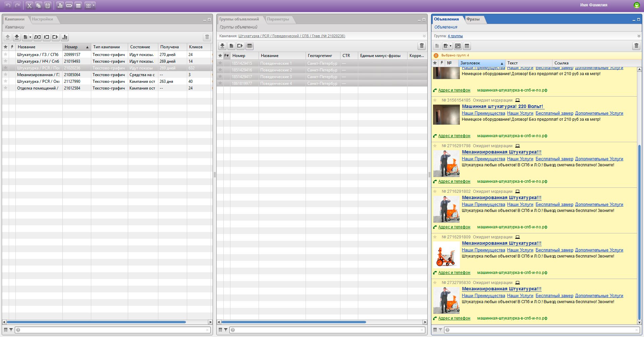644x337 pixels.
Task: Toggle star for Отделка помещений campaign
Action: (x=5, y=88)
